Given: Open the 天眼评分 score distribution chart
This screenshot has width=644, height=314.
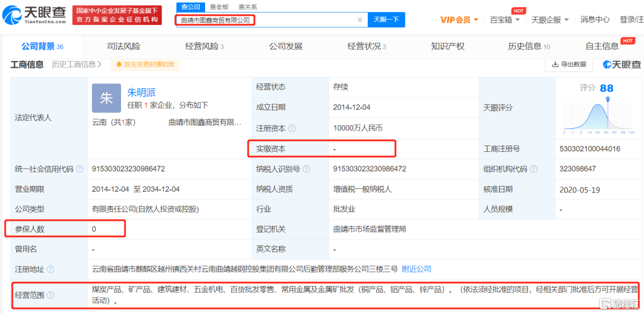Looking at the screenshot, I should pyautogui.click(x=599, y=116).
